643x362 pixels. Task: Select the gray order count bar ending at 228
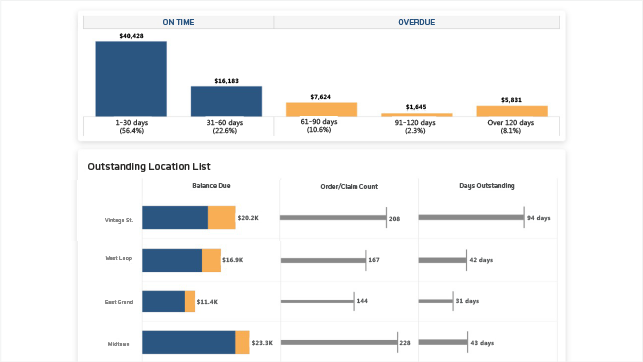pyautogui.click(x=339, y=342)
